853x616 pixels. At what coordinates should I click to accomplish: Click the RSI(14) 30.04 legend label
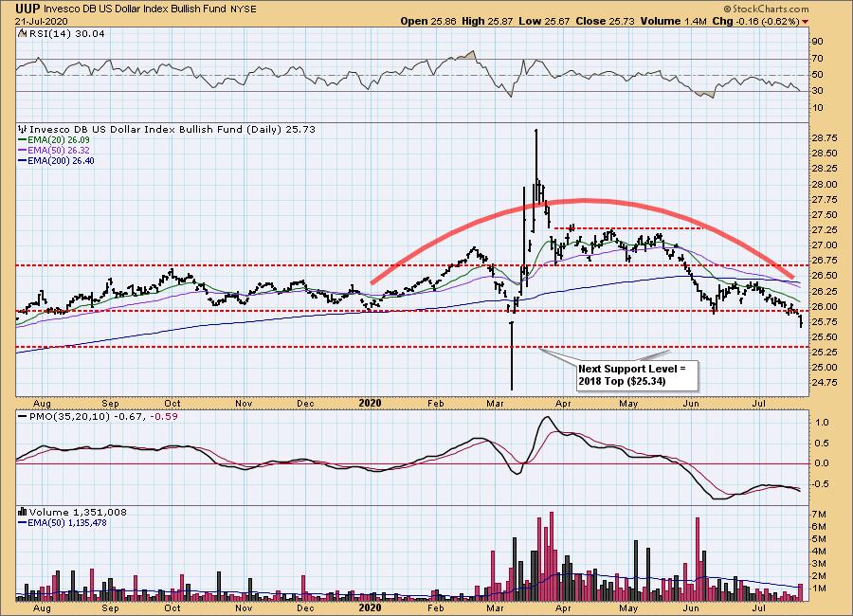[65, 33]
